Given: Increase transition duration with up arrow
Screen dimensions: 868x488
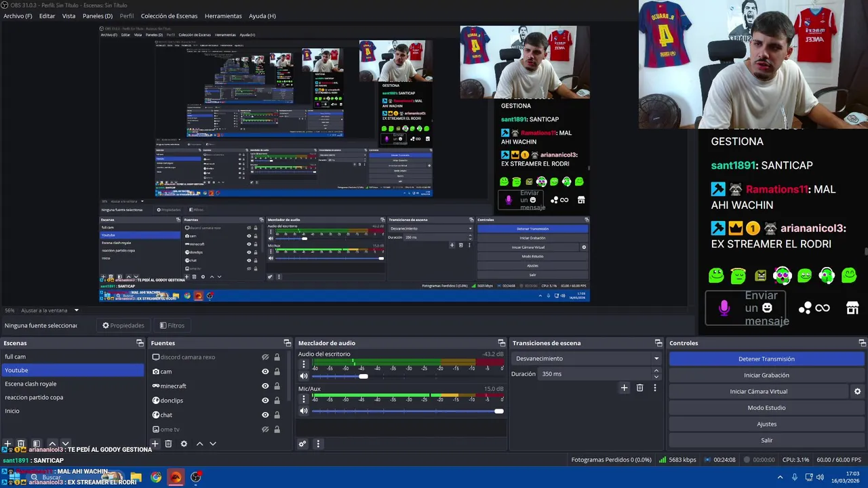Looking at the screenshot, I should tap(656, 371).
